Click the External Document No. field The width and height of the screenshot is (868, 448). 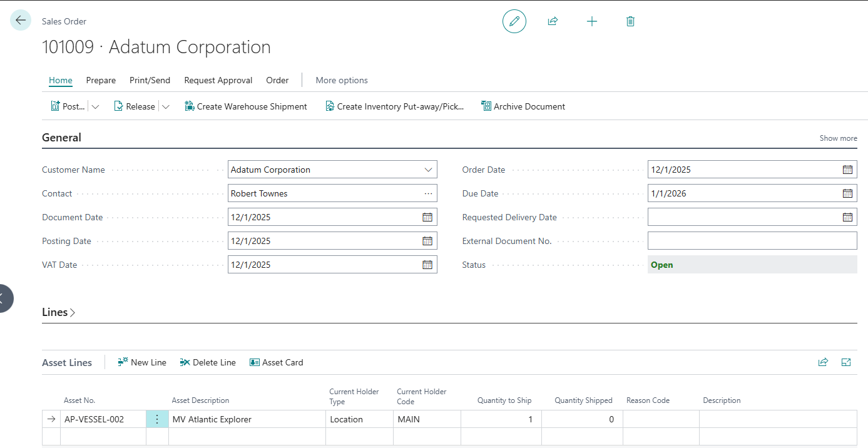coord(752,241)
